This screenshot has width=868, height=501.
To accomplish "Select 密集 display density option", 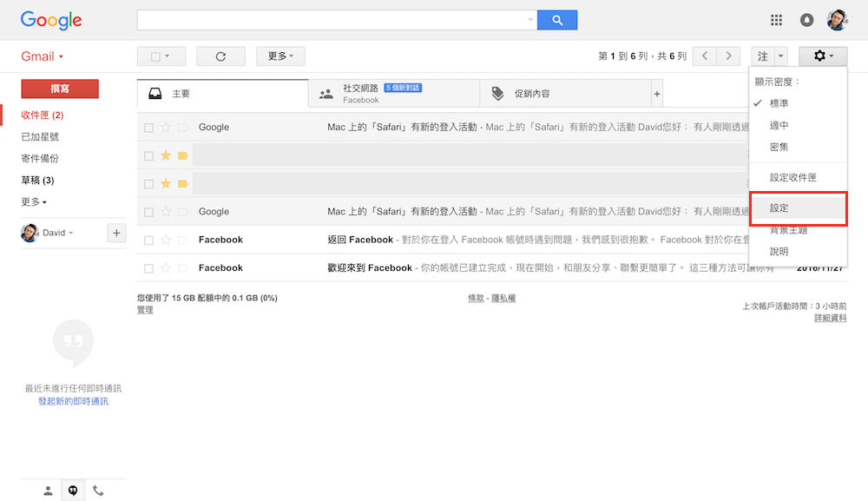I will point(779,147).
